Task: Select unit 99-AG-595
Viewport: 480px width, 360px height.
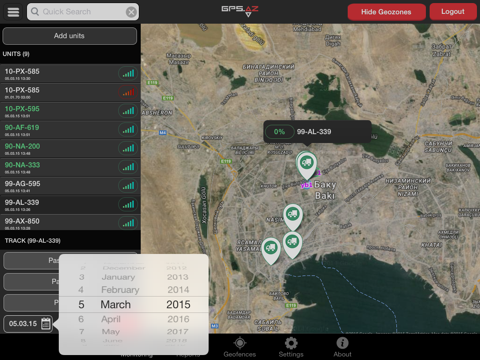Action: point(70,186)
